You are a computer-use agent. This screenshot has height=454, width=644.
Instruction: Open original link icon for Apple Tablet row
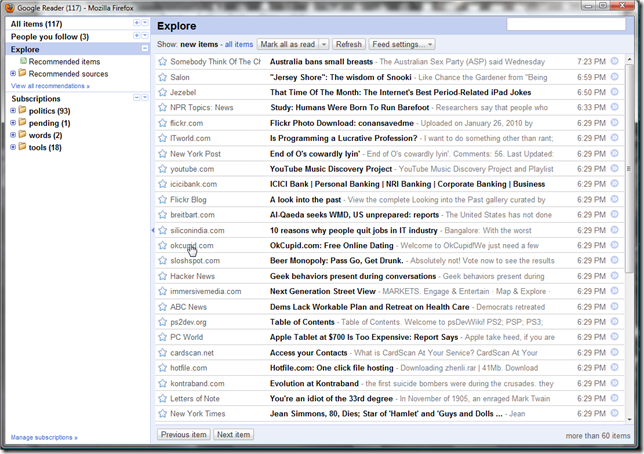614,337
